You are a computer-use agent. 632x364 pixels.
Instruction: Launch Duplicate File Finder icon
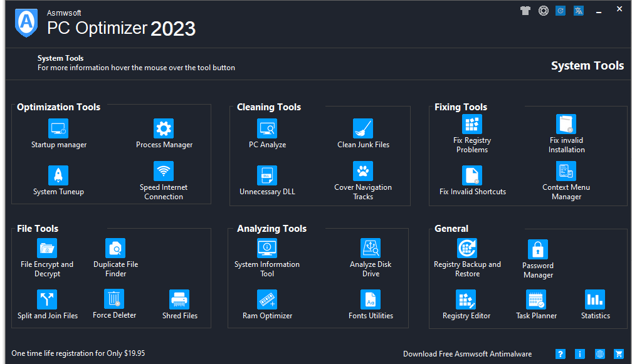pyautogui.click(x=115, y=248)
